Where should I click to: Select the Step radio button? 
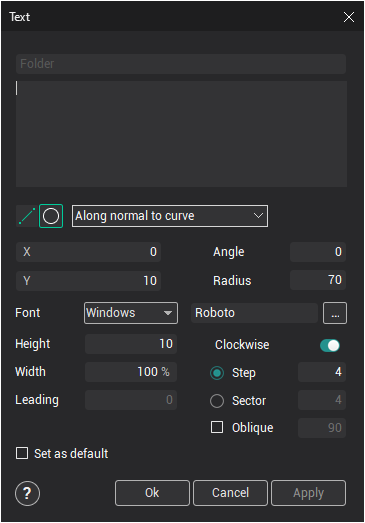[217, 373]
